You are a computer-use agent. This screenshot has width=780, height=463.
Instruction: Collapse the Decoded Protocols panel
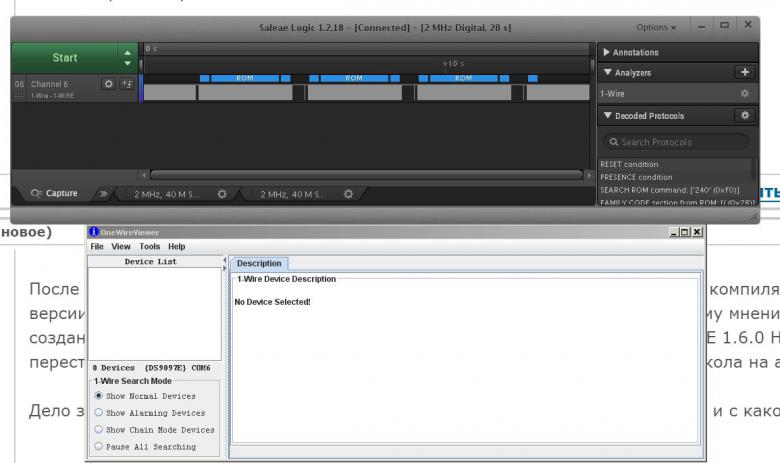pyautogui.click(x=607, y=115)
